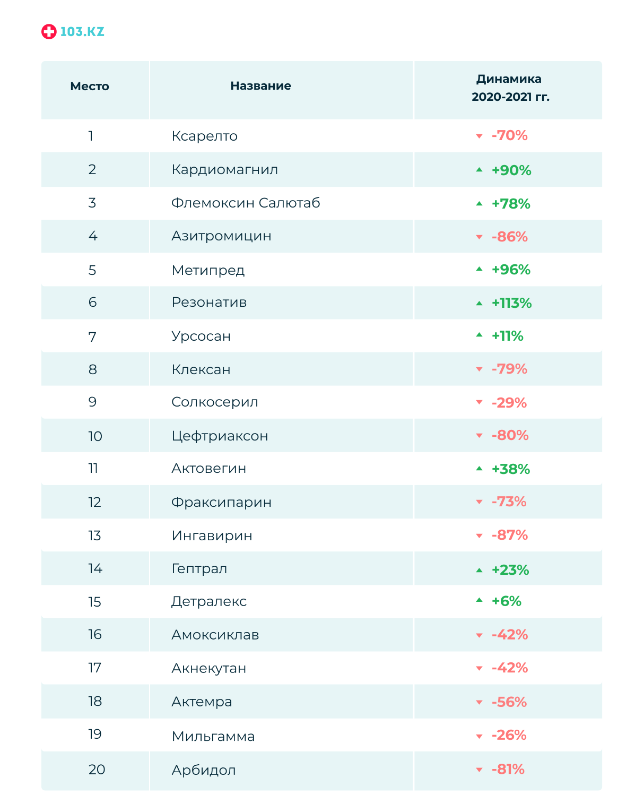The height and width of the screenshot is (812, 644).
Task: Click the Цефтриаксон row name
Action: pyautogui.click(x=220, y=436)
